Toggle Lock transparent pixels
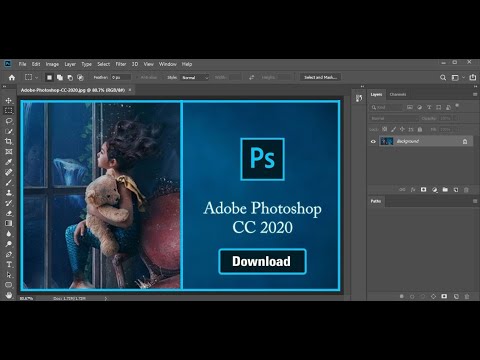The width and height of the screenshot is (480, 360). pyautogui.click(x=385, y=129)
